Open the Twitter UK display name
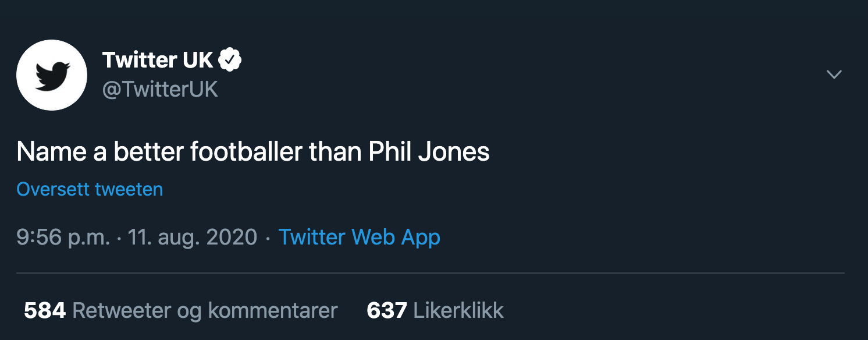The width and height of the screenshot is (868, 340). (158, 59)
